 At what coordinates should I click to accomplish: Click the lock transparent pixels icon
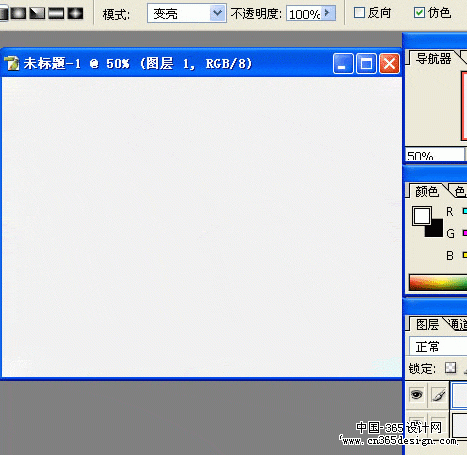450,368
